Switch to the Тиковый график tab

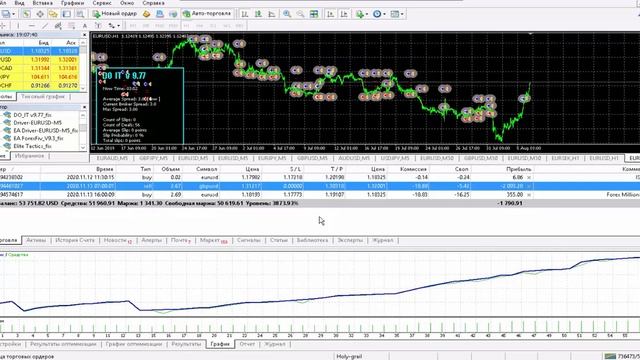click(43, 97)
